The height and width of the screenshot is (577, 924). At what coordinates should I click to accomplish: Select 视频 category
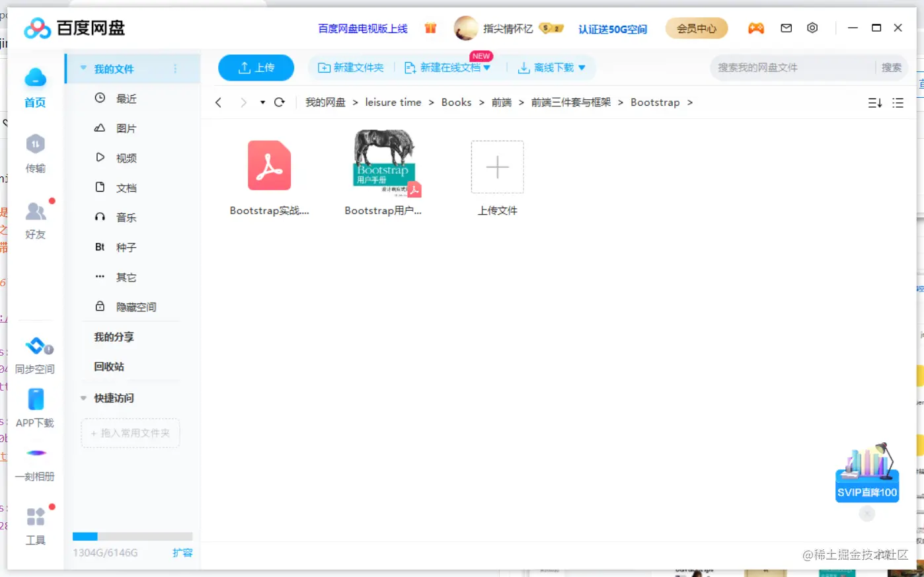tap(126, 158)
